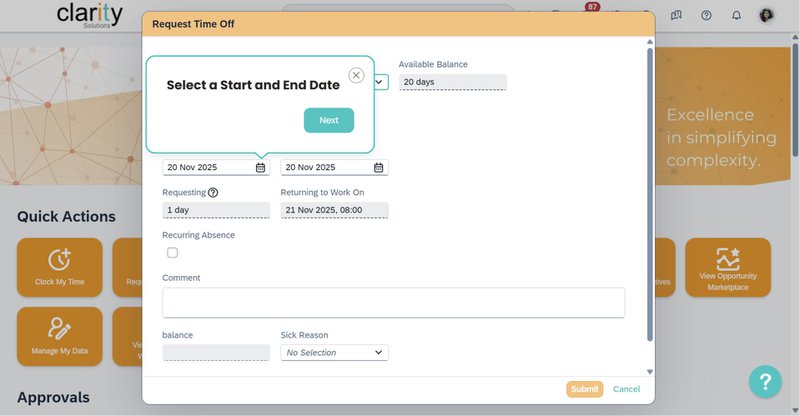Screen dimensions: 800x416
Task: Click inside the Comment text box
Action: (x=393, y=303)
